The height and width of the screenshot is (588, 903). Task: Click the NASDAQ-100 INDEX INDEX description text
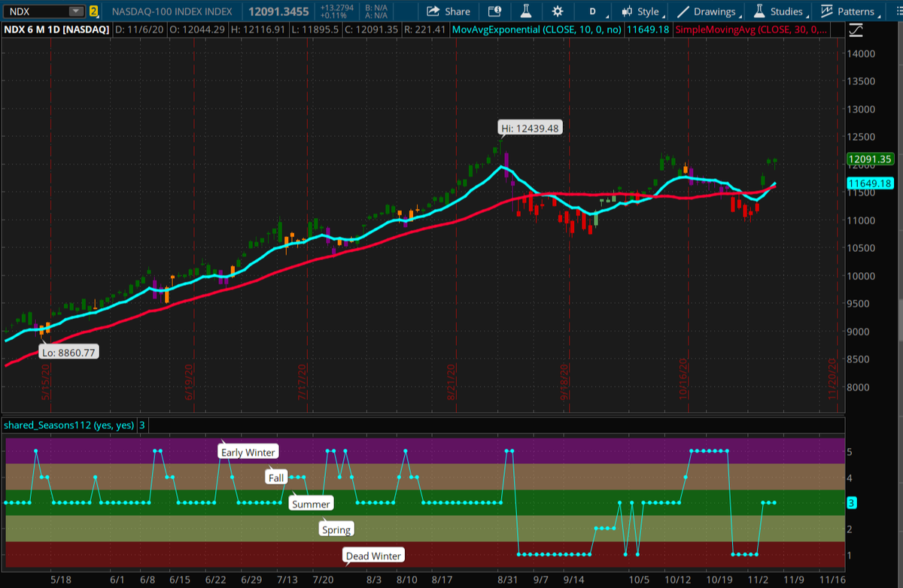click(x=171, y=11)
